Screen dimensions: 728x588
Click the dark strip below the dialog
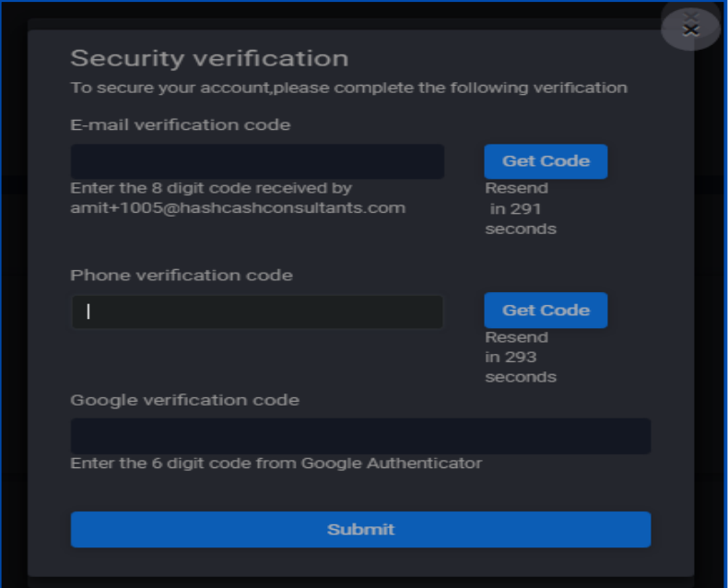(x=360, y=582)
